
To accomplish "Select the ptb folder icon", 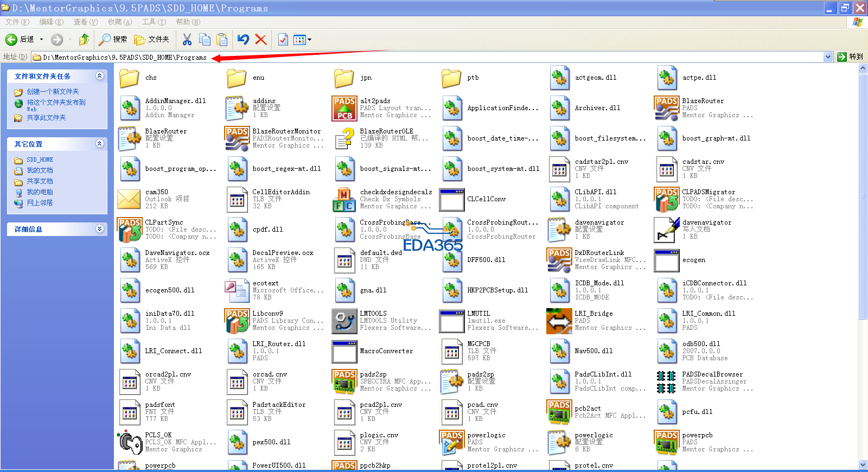I will point(451,78).
